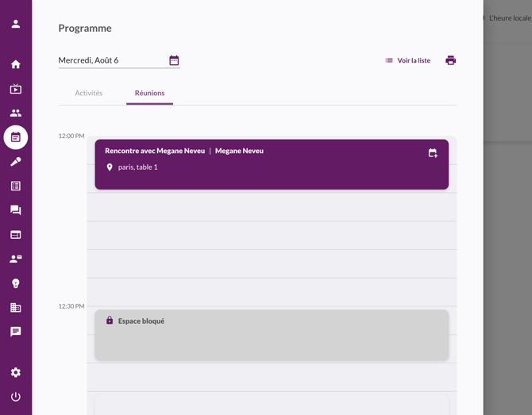Select the Réunions tab
This screenshot has width=532, height=415.
[x=149, y=93]
